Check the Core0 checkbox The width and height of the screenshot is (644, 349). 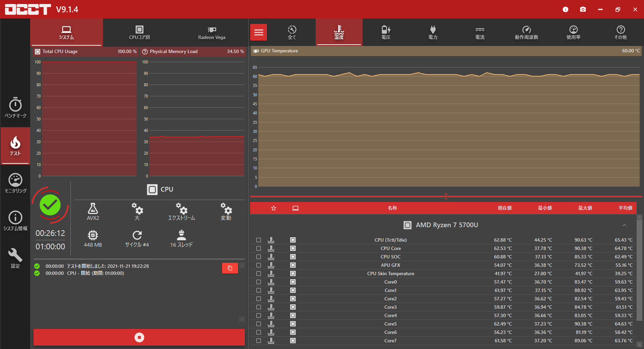pyautogui.click(x=259, y=282)
